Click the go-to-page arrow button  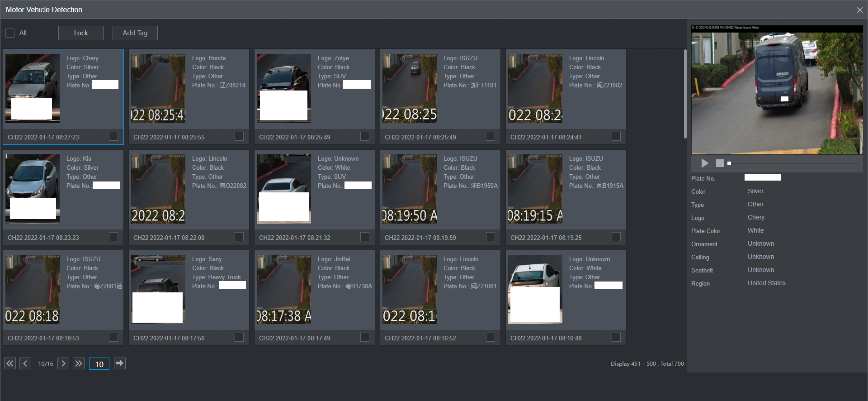(120, 363)
